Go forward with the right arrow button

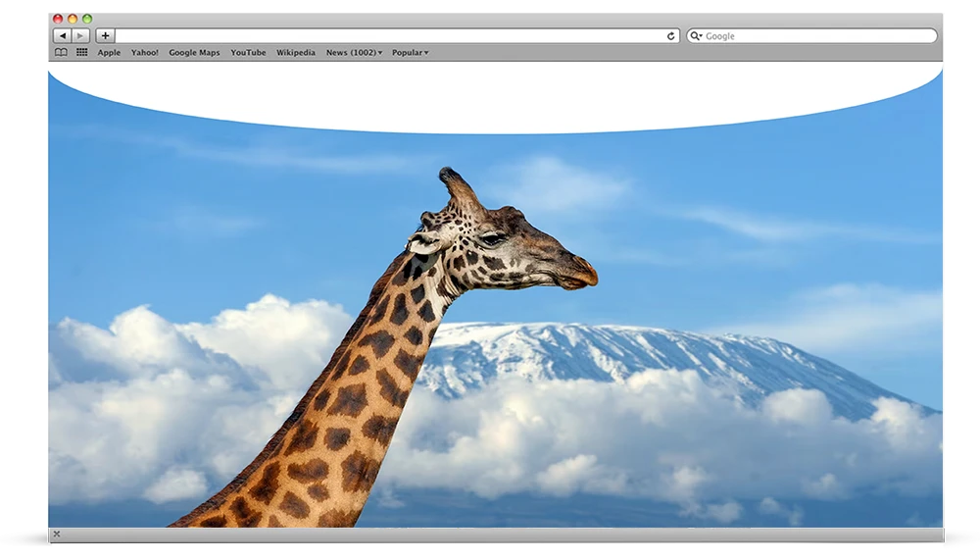pos(80,36)
